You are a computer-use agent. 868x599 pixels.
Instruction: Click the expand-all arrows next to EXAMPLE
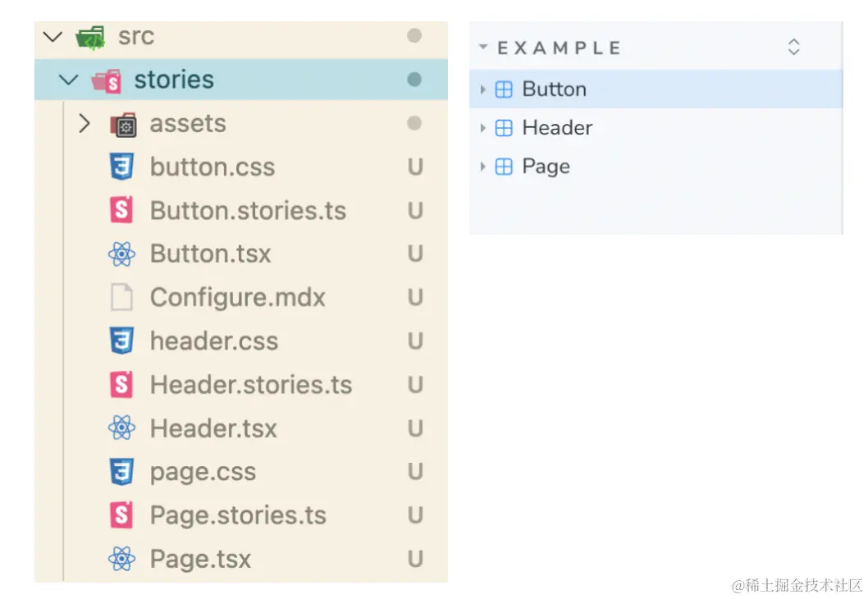793,48
